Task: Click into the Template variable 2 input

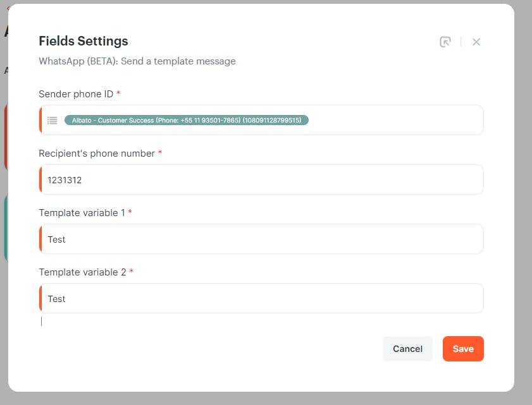Action: [261, 298]
